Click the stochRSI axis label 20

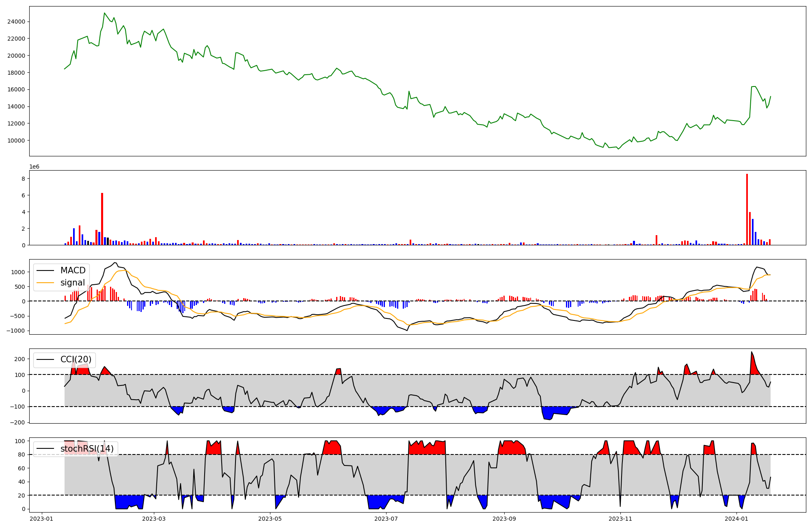[x=22, y=496]
